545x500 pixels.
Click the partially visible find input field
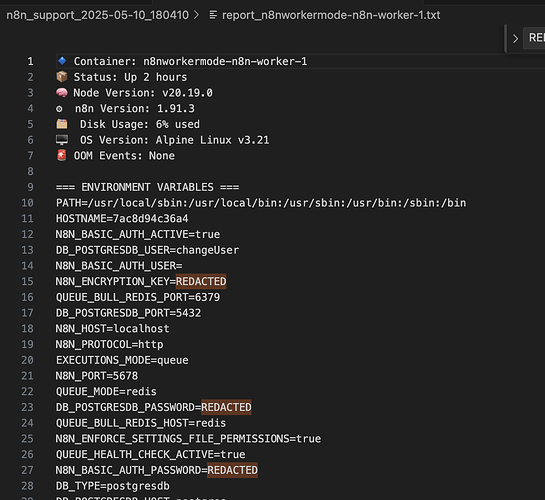[534, 38]
